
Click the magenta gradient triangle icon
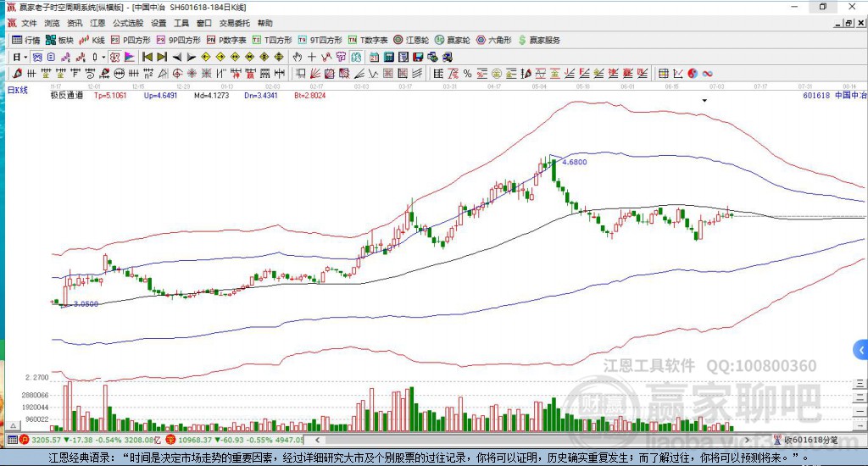pos(130,57)
